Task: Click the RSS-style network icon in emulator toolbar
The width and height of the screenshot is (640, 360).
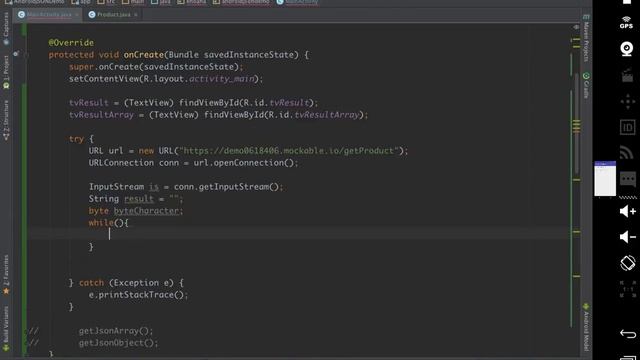Action: pos(627,153)
